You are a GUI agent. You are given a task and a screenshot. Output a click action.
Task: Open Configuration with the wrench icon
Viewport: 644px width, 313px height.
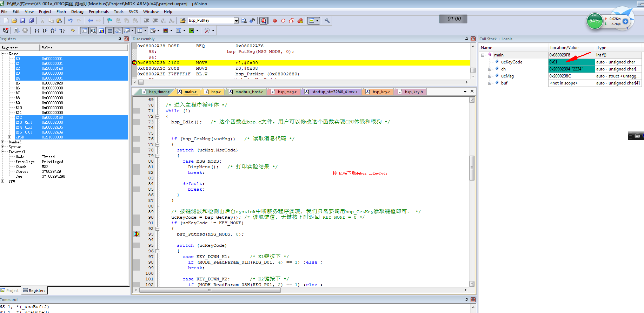(327, 21)
